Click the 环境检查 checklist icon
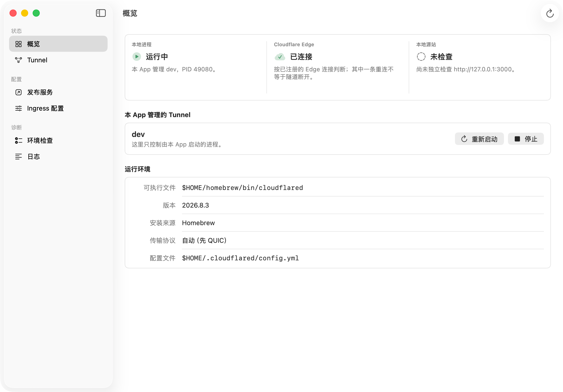The image size is (563, 392). [x=19, y=140]
